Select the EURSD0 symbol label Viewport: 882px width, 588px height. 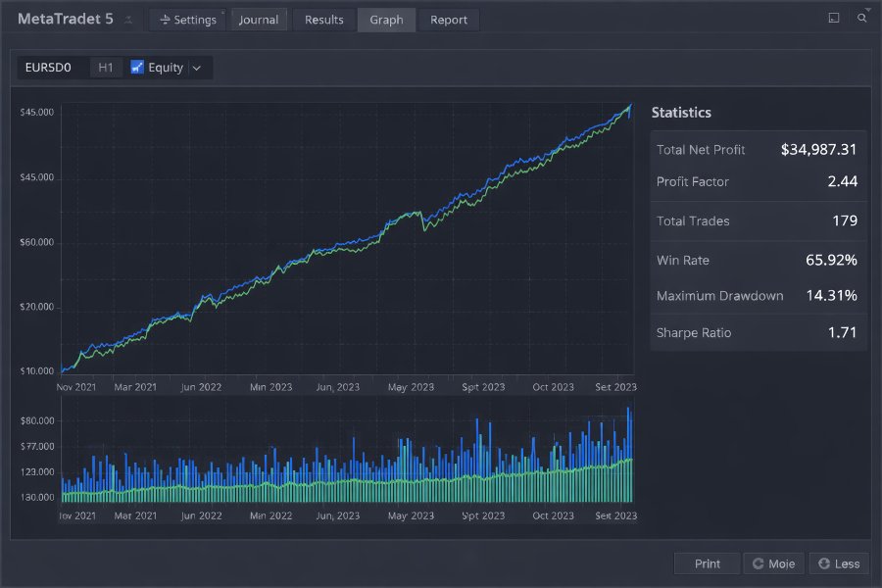(x=47, y=68)
